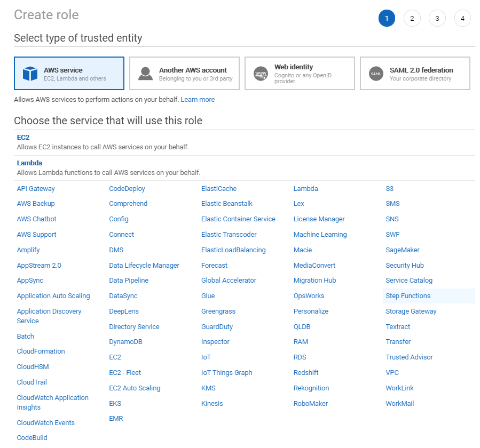Choose Elastic Beanstalk service

click(x=227, y=204)
